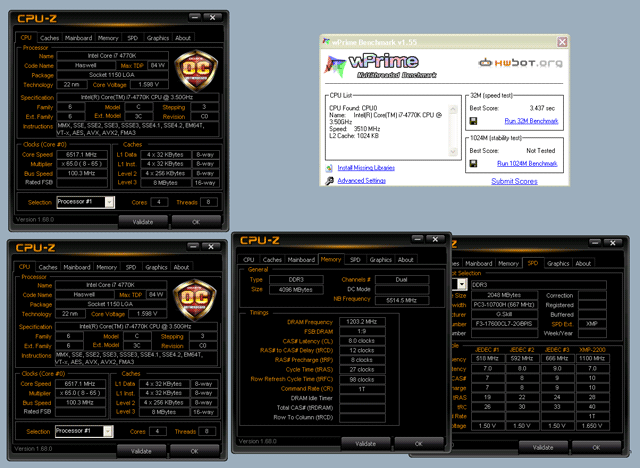
Task: Open Advanced Settings link in wPrime
Action: pyautogui.click(x=362, y=180)
